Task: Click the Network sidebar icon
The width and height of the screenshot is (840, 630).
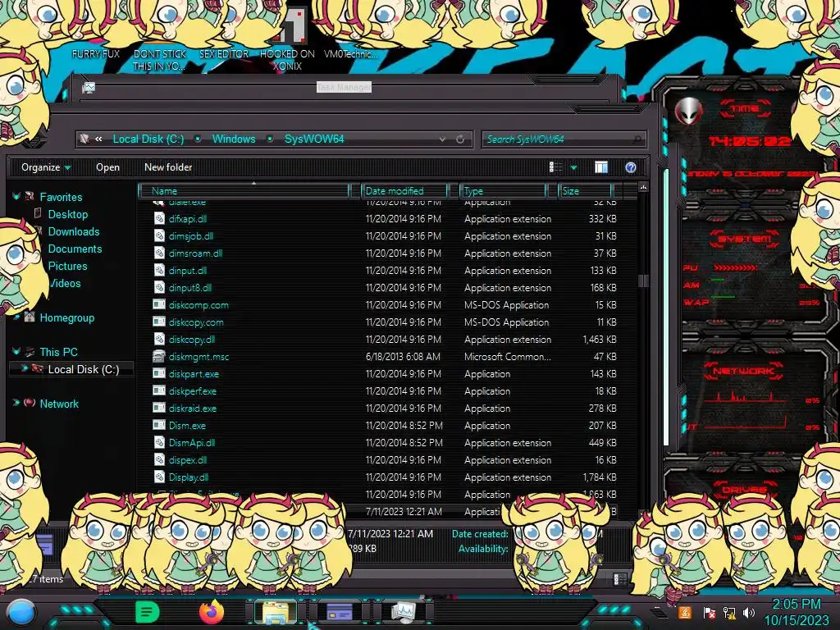Action: [30, 403]
